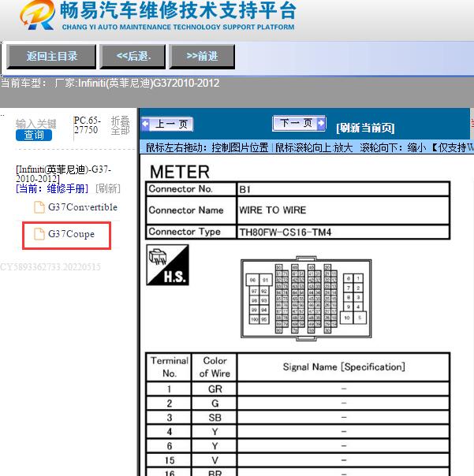
Task: Click the G37Convertible document icon
Action: coord(39,207)
